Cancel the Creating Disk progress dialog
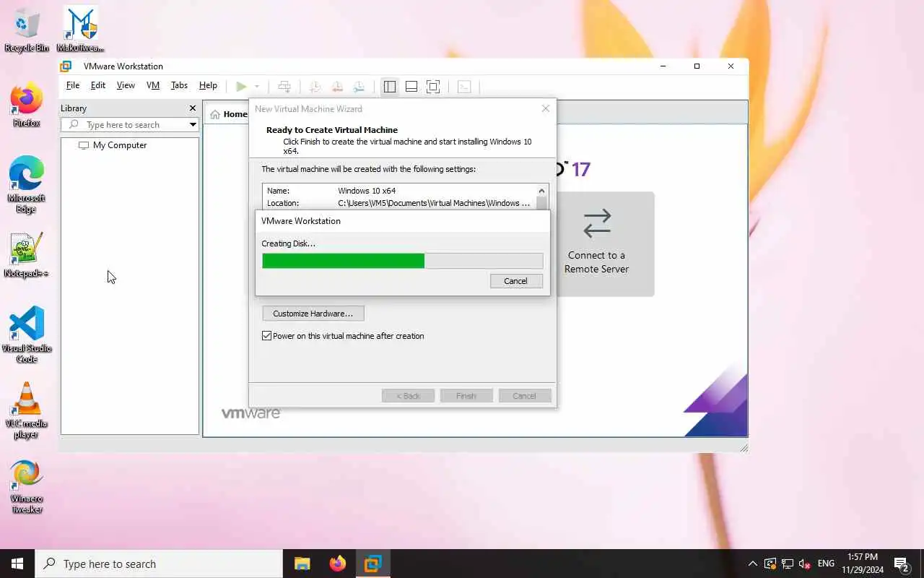 516,281
